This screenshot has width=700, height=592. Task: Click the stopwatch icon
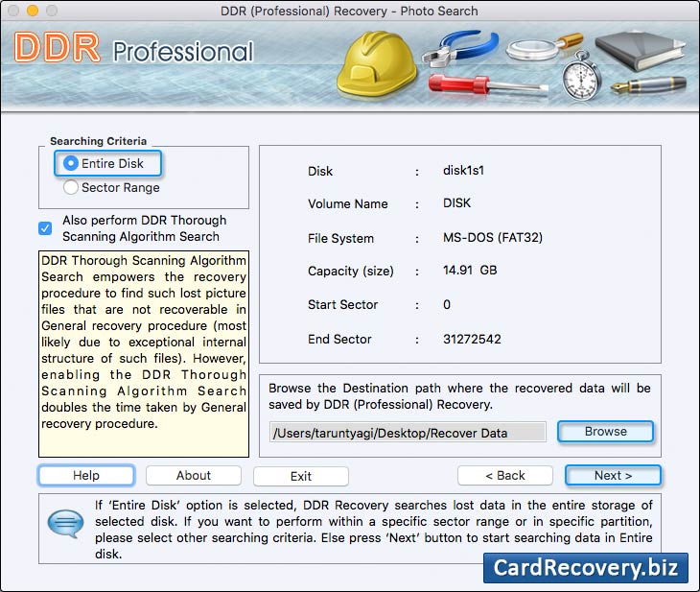(x=581, y=76)
